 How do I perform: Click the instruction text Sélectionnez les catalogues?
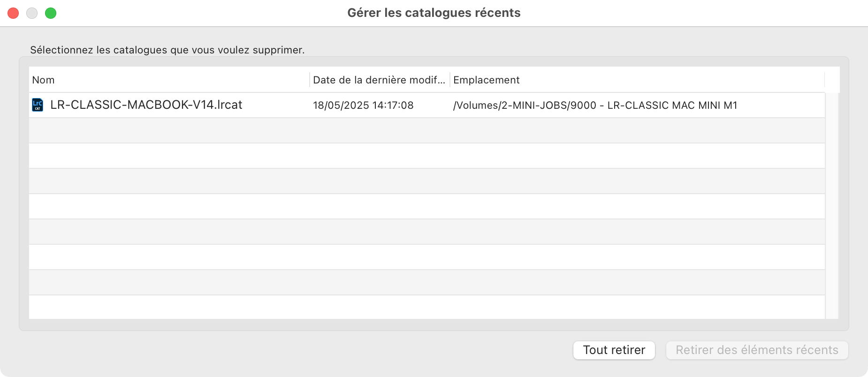168,50
